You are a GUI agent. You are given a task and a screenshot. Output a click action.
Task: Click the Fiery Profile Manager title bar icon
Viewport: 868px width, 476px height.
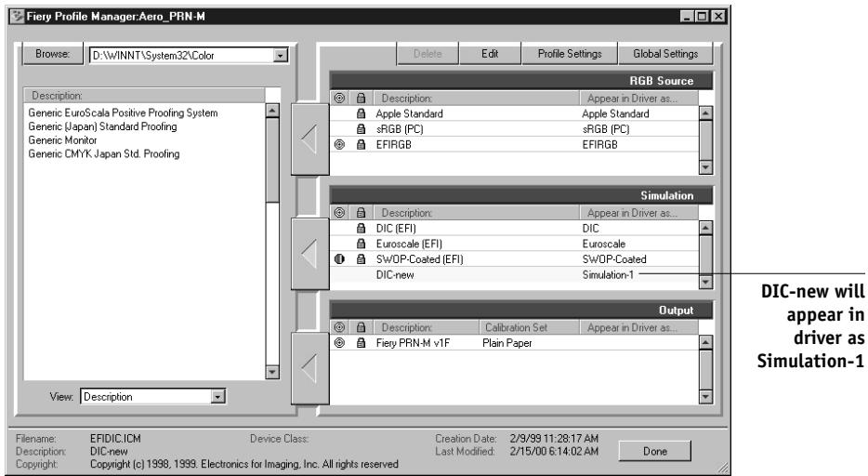(x=19, y=16)
